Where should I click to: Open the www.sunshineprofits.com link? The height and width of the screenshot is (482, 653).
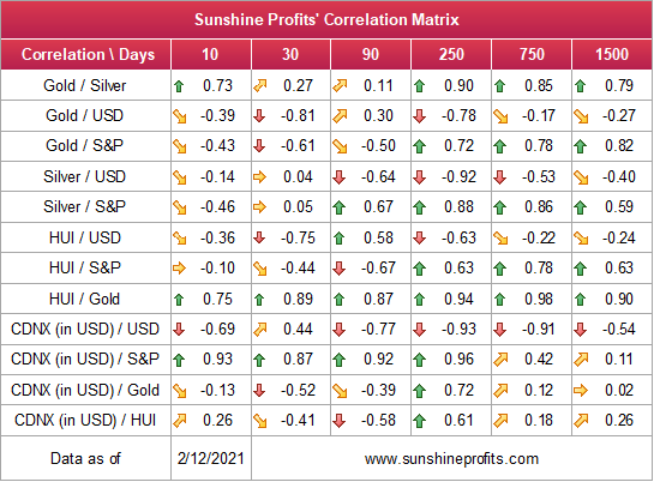451,459
